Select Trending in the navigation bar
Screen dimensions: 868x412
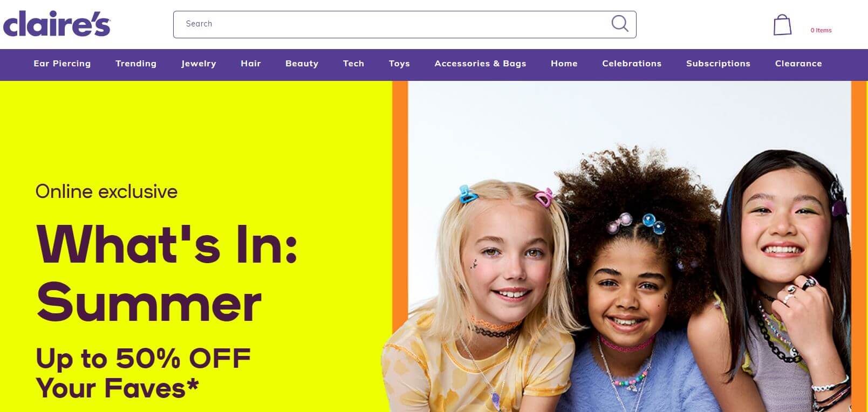click(136, 64)
